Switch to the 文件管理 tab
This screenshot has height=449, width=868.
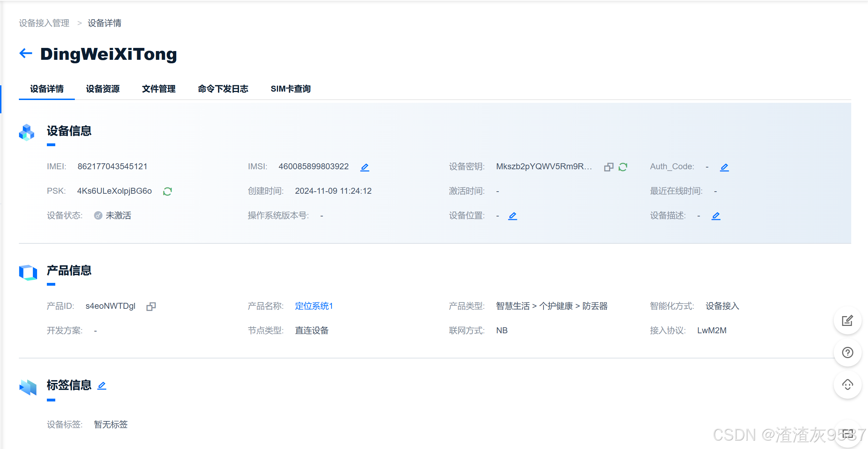click(159, 89)
